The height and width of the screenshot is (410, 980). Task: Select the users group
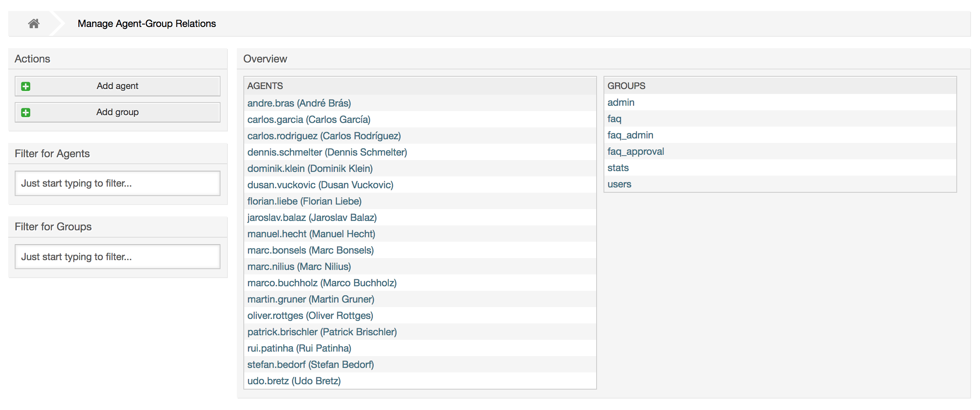(x=619, y=184)
